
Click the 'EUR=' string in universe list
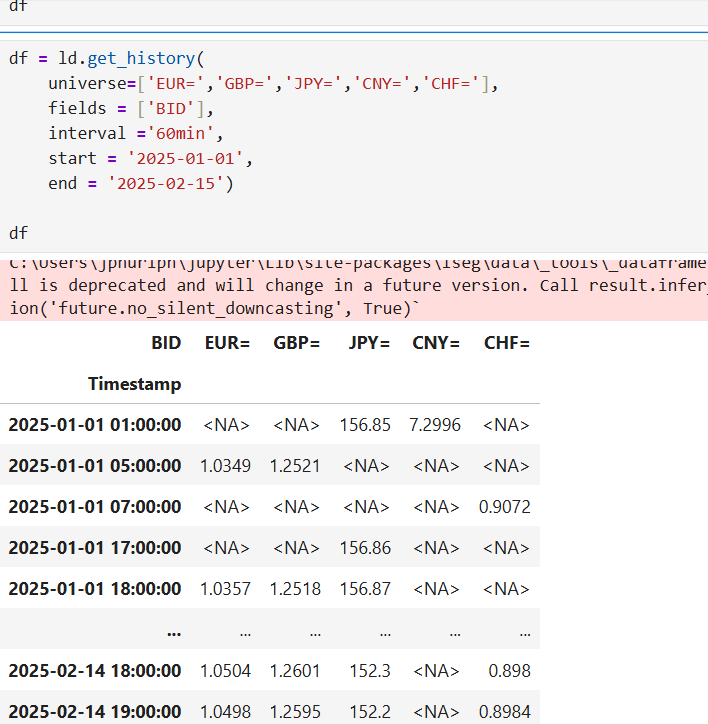[x=175, y=84]
